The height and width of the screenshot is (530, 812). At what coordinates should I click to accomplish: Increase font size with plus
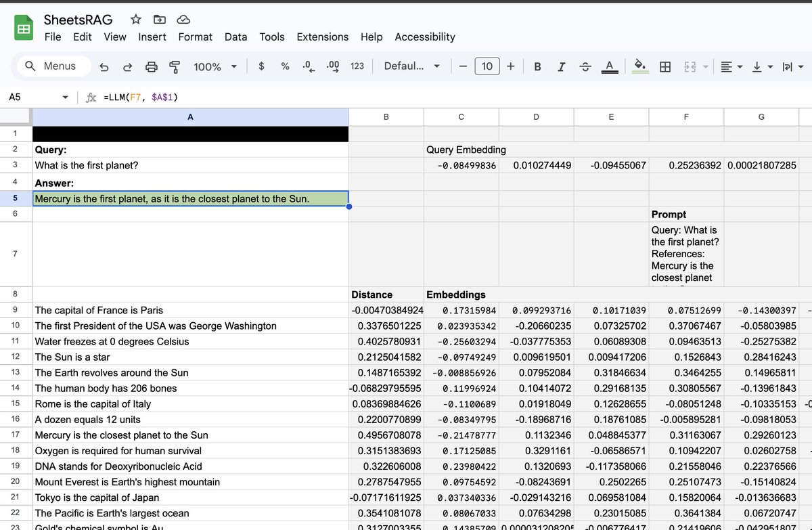[x=510, y=66]
